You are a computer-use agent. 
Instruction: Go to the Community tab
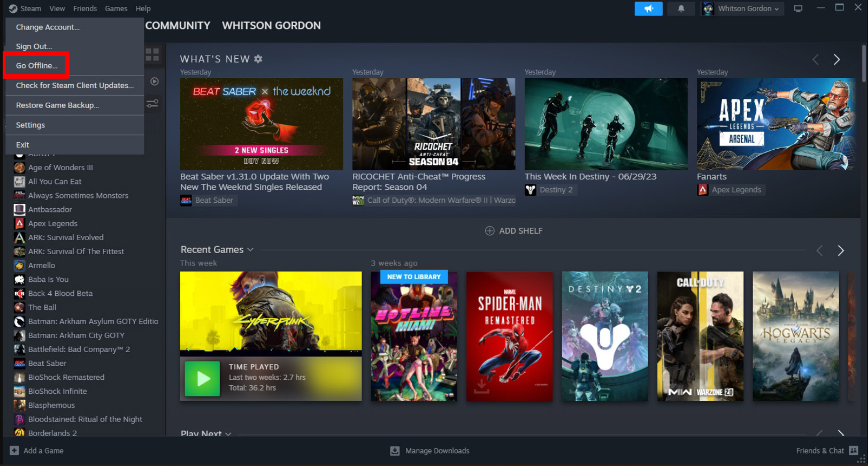(178, 26)
